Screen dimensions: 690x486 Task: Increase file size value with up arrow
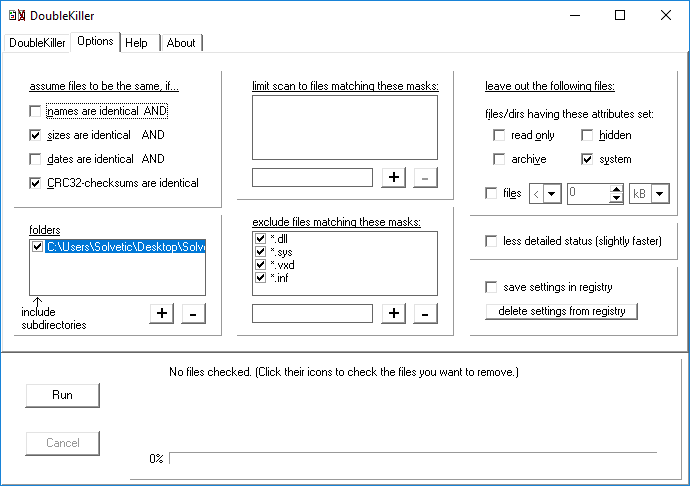point(617,189)
